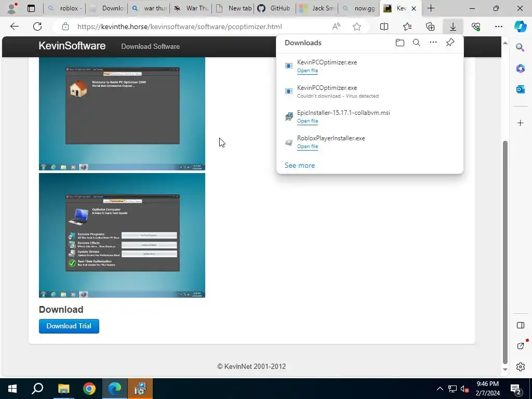
Task: Pin the Downloads panel
Action: (450, 43)
